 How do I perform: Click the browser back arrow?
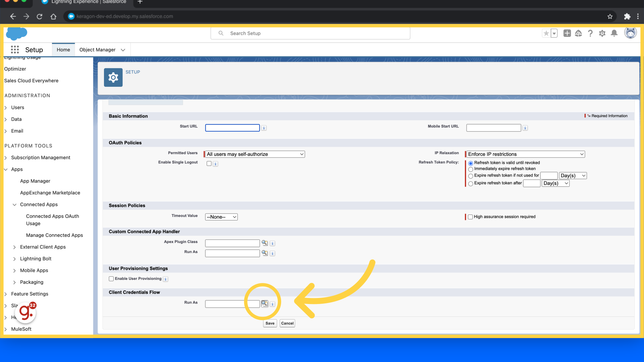(13, 16)
